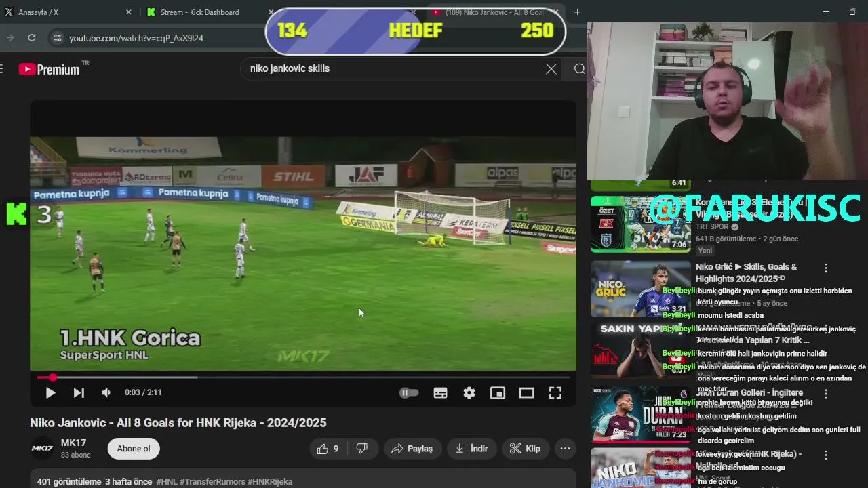This screenshot has width=868, height=488.
Task: Skip to next video
Action: pos(79,392)
